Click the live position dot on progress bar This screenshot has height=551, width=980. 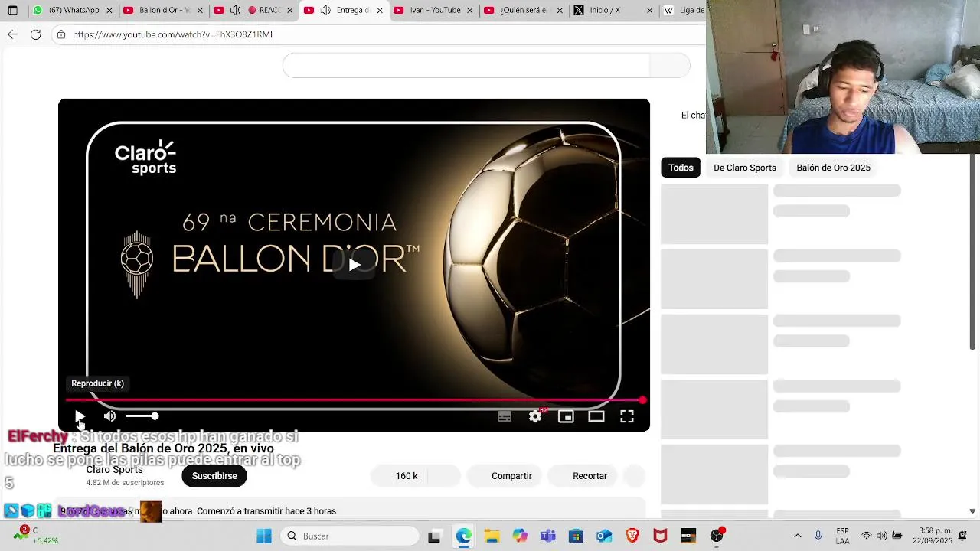[642, 400]
